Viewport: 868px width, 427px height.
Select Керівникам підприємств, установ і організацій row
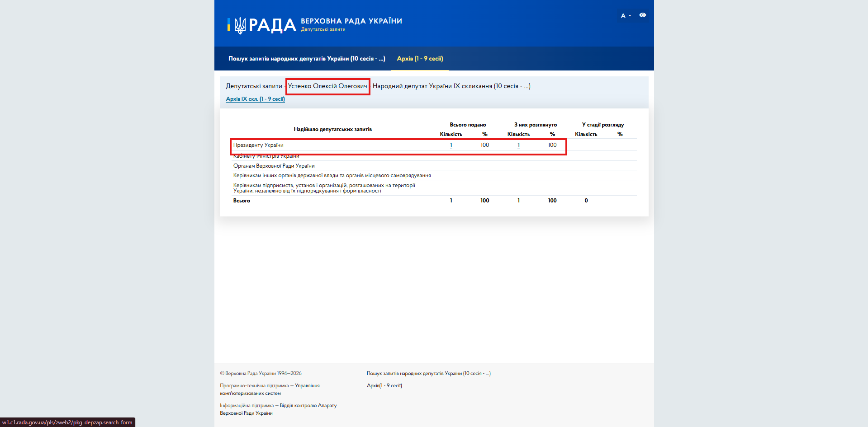point(434,188)
